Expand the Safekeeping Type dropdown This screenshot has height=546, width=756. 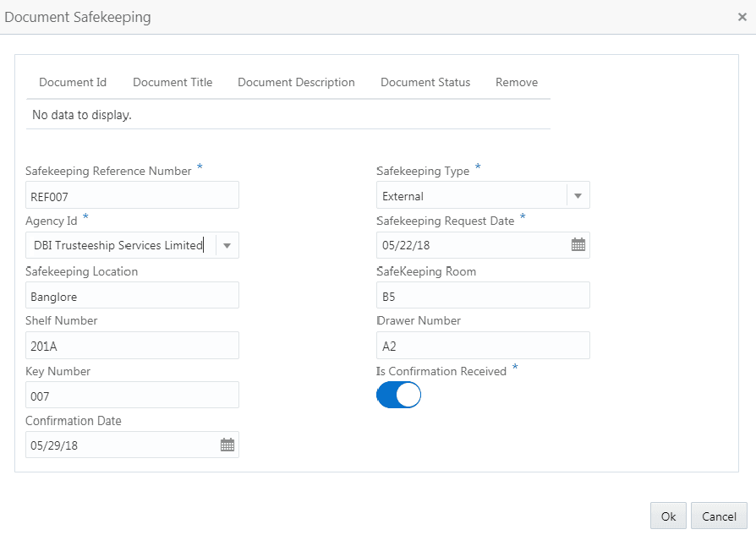(578, 195)
